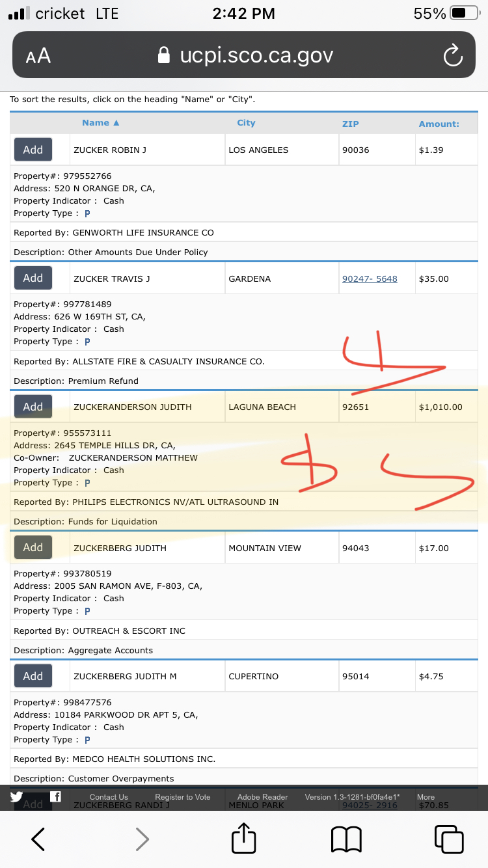This screenshot has height=868, width=488.
Task: Select the Amount column heading
Action: pyautogui.click(x=439, y=124)
